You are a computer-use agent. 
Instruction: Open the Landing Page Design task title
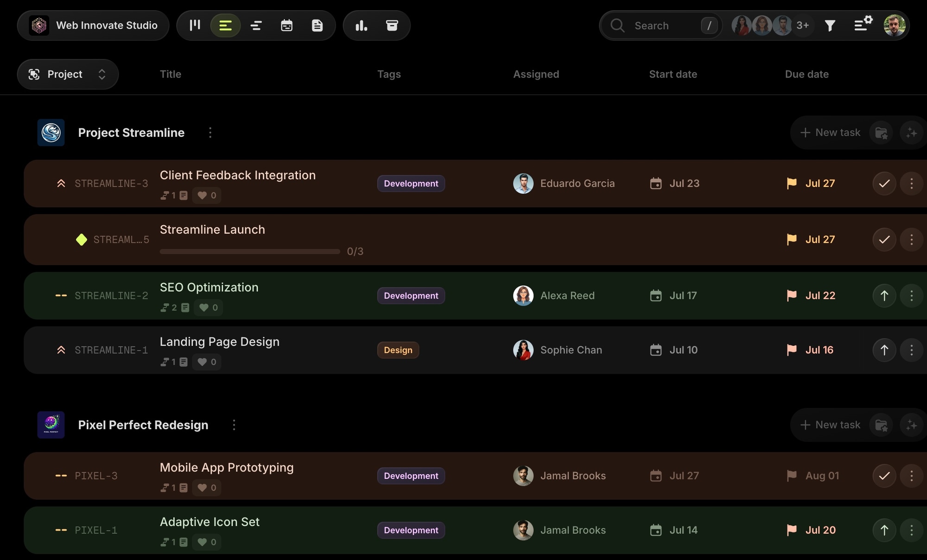click(220, 342)
